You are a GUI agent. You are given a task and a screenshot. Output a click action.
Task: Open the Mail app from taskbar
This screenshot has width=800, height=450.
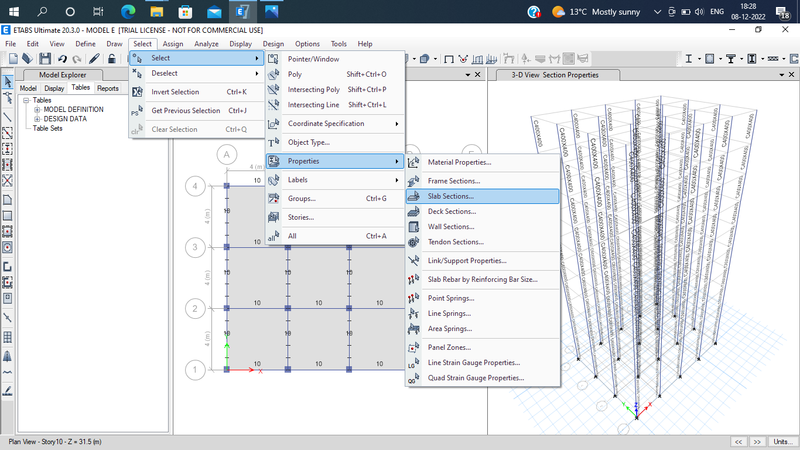pos(214,11)
